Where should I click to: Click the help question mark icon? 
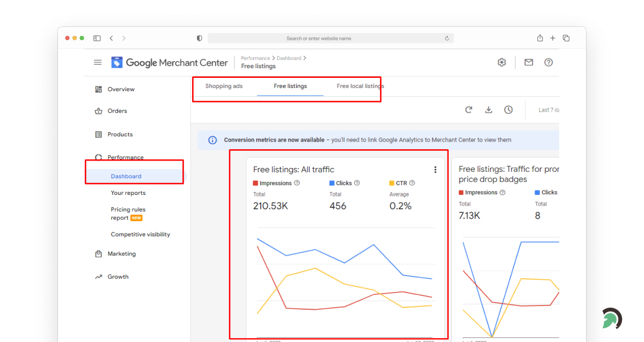coord(548,62)
